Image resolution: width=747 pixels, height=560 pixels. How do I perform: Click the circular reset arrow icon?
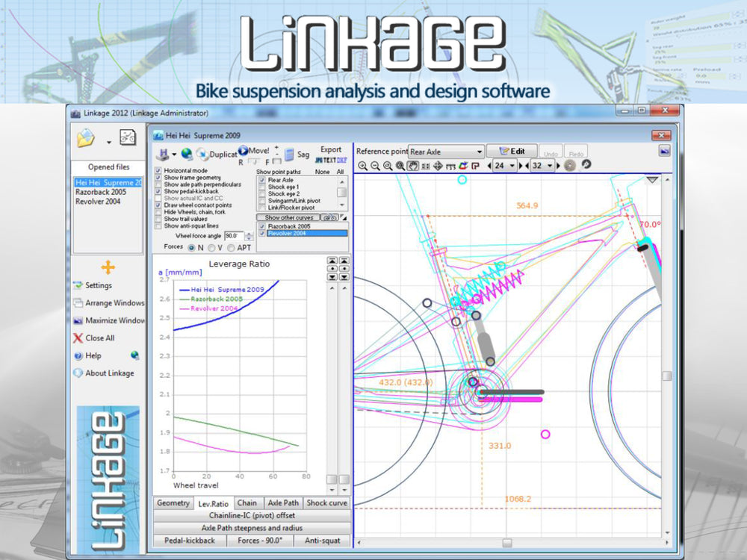point(586,164)
